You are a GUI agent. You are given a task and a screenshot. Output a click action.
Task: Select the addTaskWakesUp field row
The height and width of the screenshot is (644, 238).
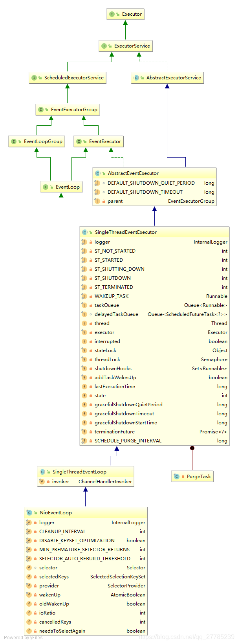(x=154, y=378)
